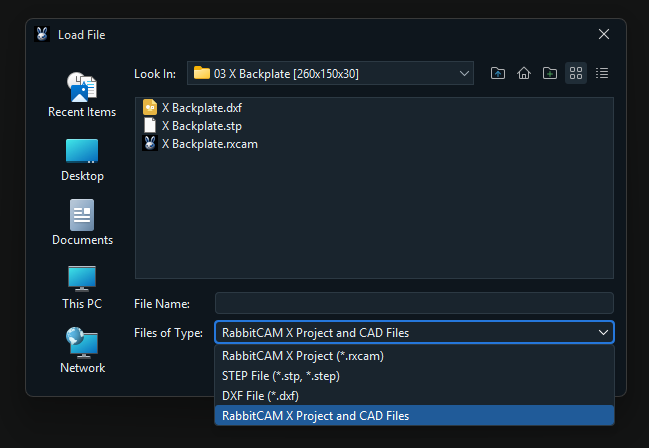649x448 pixels.
Task: Open This PC location
Action: (82, 287)
